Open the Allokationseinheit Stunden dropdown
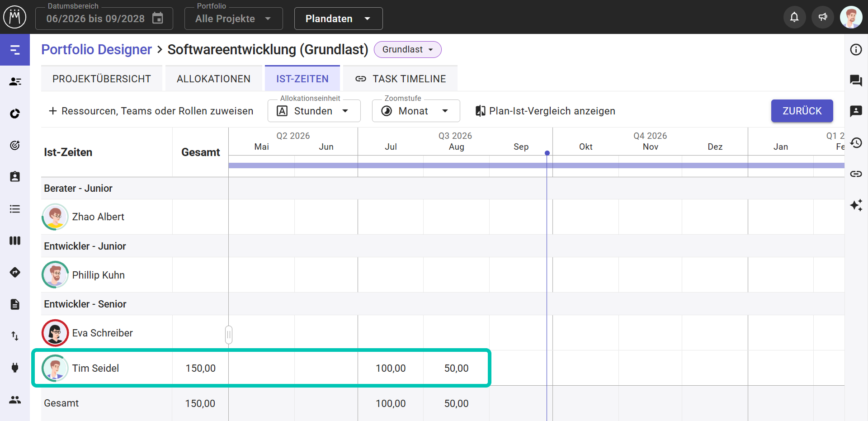The image size is (868, 421). point(314,111)
